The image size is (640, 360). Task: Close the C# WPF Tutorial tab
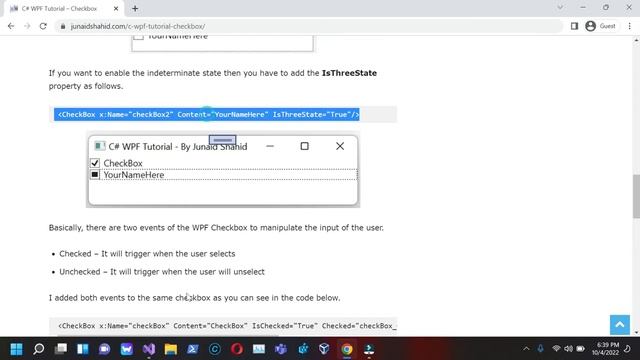116,8
